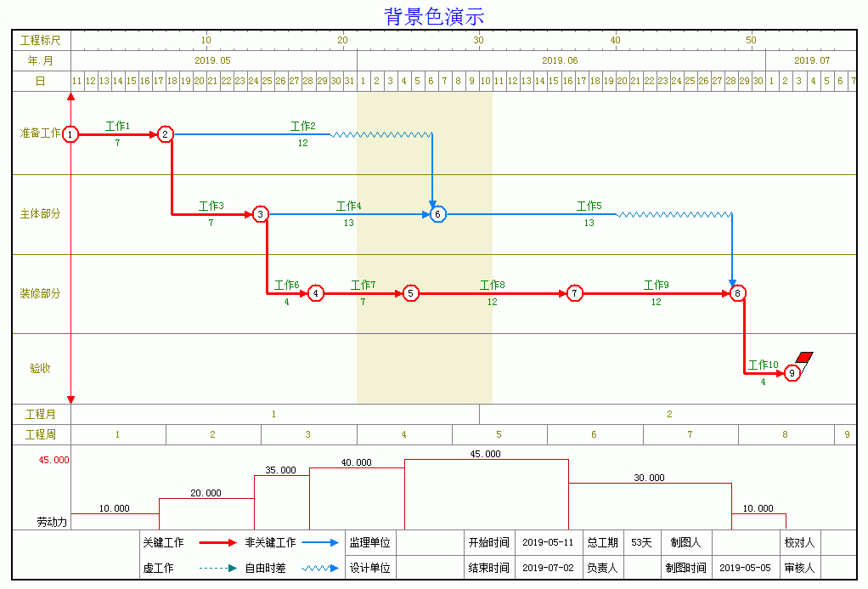The image size is (868, 589).
Task: Select the 验收 row label
Action: [x=41, y=369]
